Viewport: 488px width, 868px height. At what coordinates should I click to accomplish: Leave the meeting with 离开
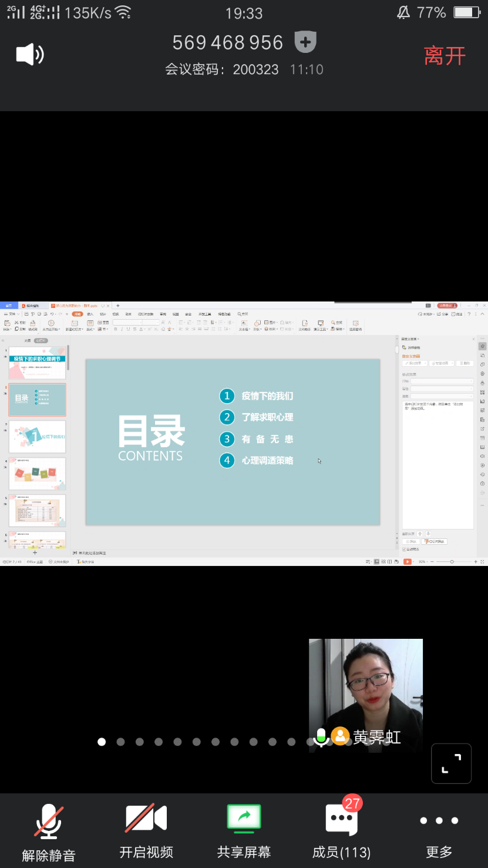coord(445,56)
